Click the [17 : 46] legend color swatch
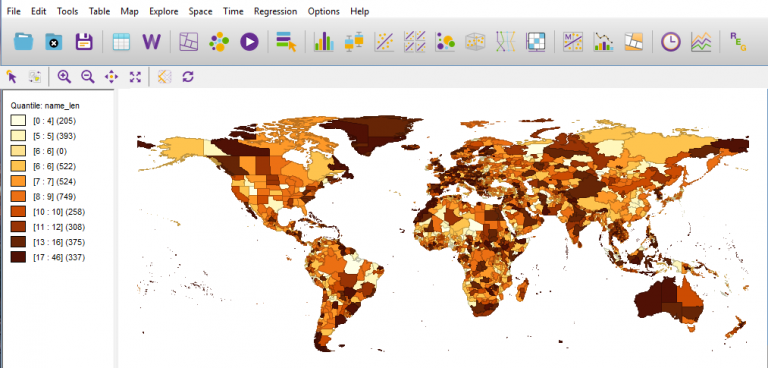Image resolution: width=768 pixels, height=368 pixels. click(x=19, y=257)
